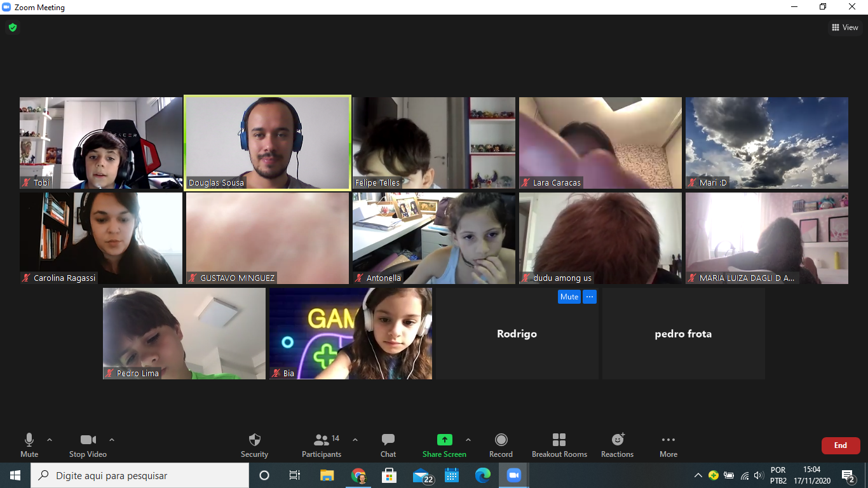The height and width of the screenshot is (488, 868).
Task: Start recording with Record button
Action: click(x=501, y=445)
